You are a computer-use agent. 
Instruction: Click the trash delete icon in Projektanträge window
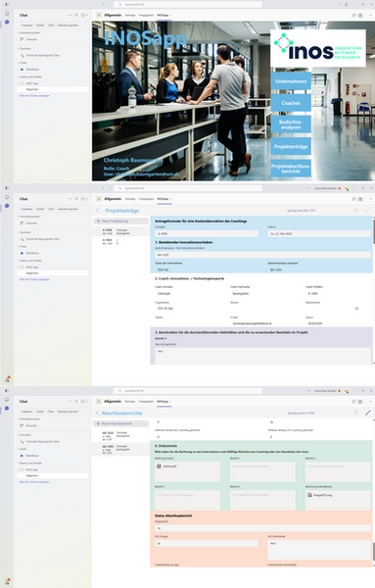point(355,211)
